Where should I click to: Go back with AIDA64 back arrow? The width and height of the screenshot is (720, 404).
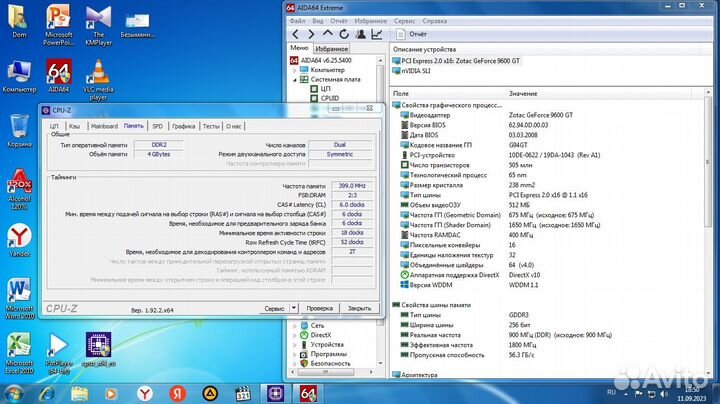click(295, 34)
